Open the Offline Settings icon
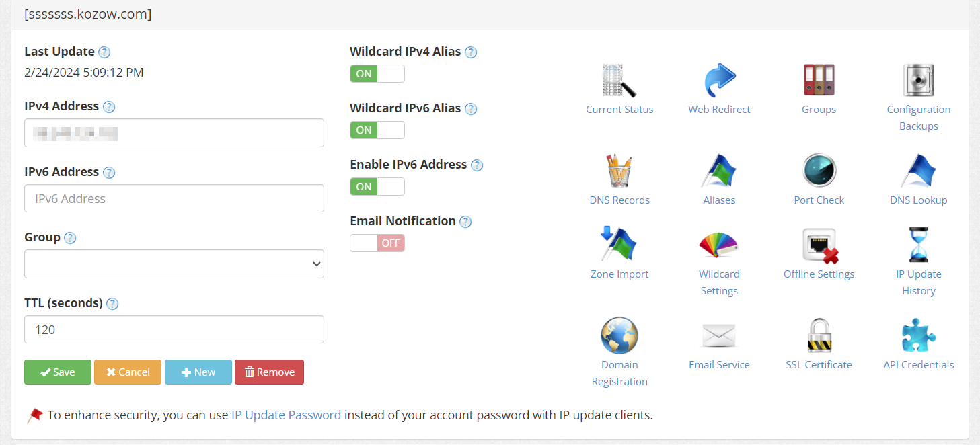This screenshot has width=980, height=445. [x=819, y=245]
